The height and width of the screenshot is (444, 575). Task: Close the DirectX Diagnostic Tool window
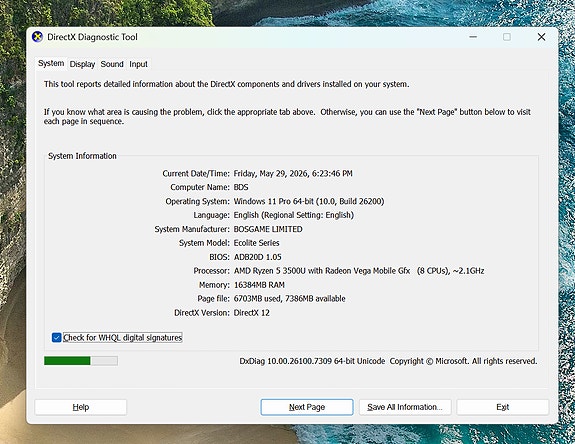click(541, 37)
